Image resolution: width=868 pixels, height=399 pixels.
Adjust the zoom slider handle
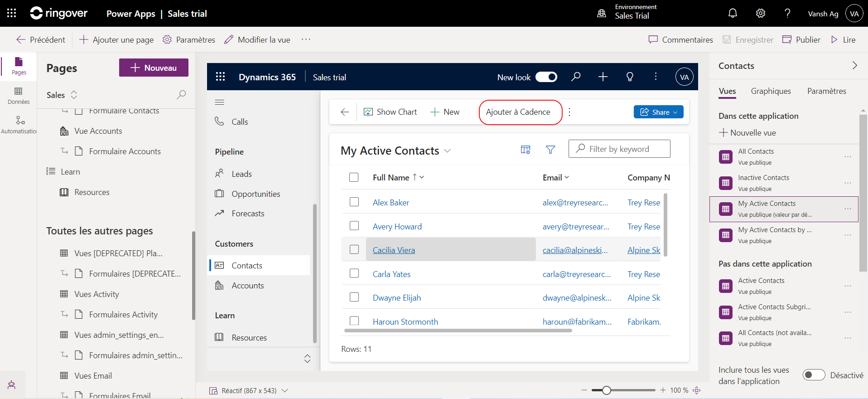click(x=607, y=390)
